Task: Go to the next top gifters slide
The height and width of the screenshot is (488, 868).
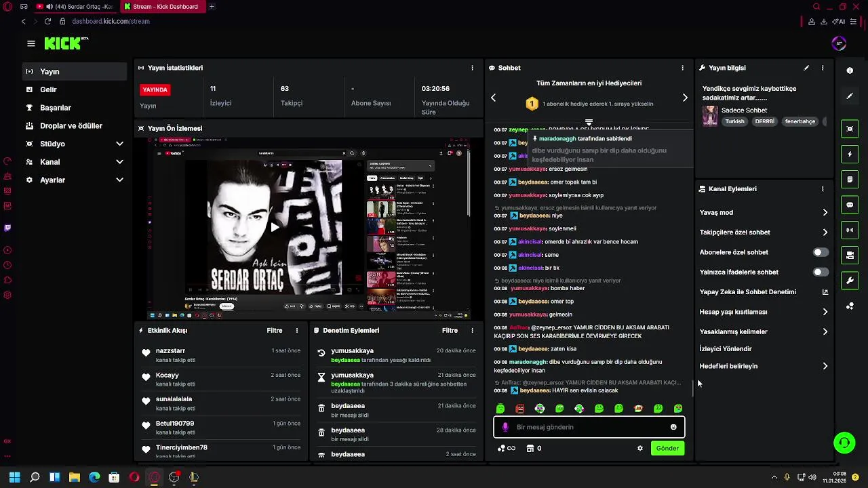Action: click(685, 98)
